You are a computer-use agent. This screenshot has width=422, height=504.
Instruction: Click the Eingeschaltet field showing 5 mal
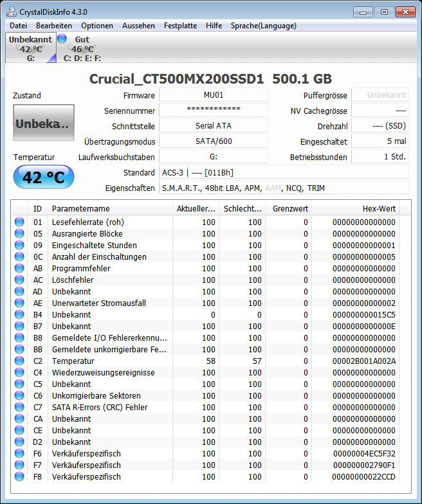click(x=380, y=141)
